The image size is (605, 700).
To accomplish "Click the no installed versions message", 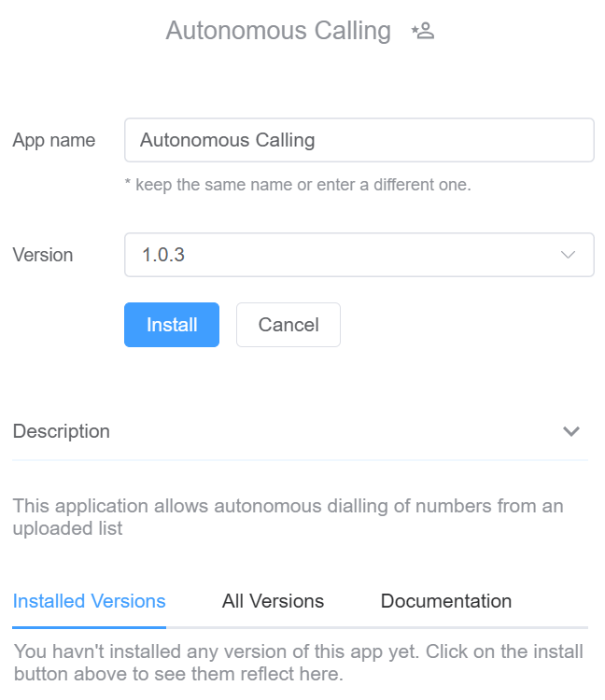I will coord(298,662).
